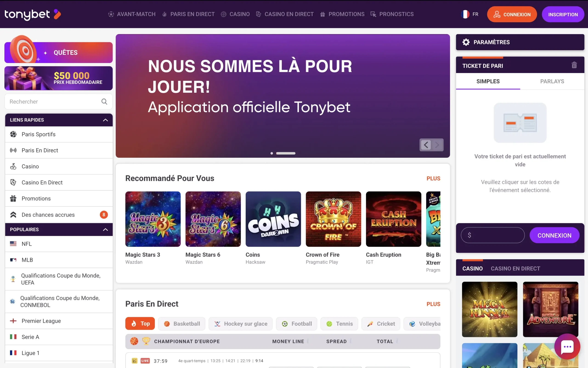Screen dimensions: 588x368
Task: Open Pronostics in the top navigation
Action: 392,14
